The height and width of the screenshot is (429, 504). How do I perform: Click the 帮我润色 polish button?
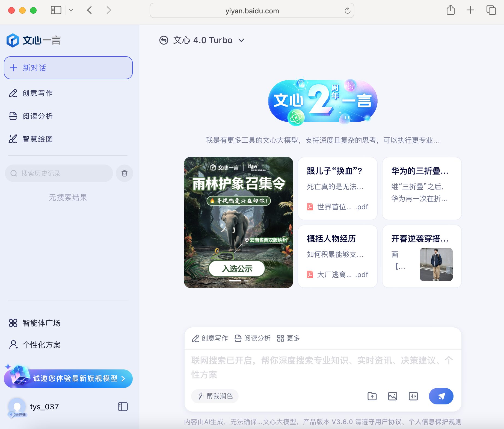[215, 396]
